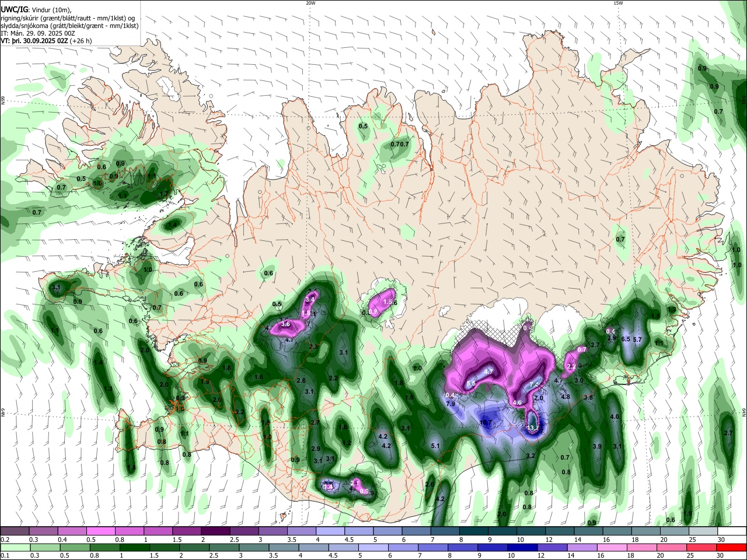Select the '4.0' precipitation value
This screenshot has width=747, height=560.
(x=615, y=417)
